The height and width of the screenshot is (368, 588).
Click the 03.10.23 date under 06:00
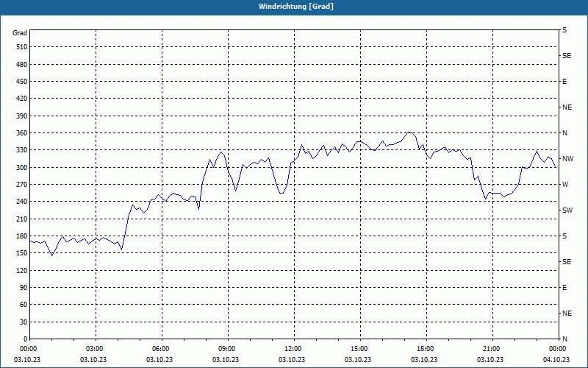159,360
